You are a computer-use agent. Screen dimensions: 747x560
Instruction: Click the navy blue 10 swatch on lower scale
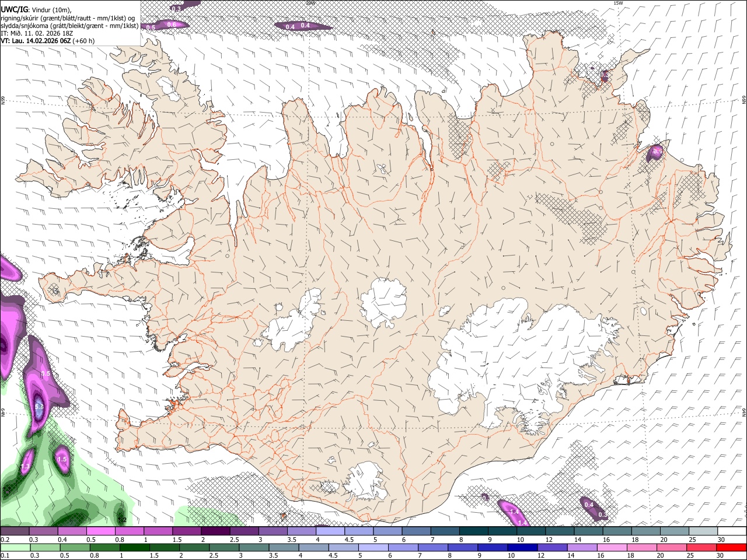(522, 547)
